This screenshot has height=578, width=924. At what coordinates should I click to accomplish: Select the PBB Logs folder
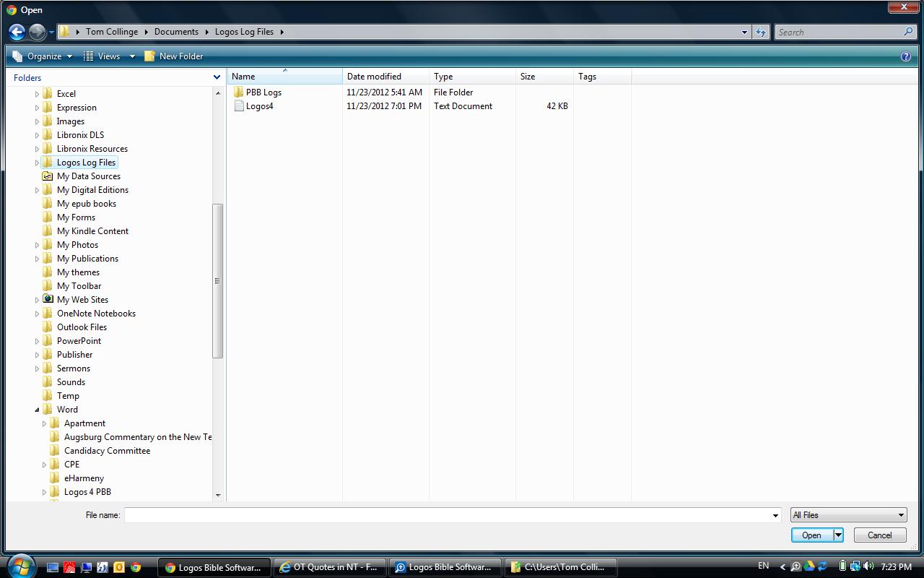tap(263, 92)
